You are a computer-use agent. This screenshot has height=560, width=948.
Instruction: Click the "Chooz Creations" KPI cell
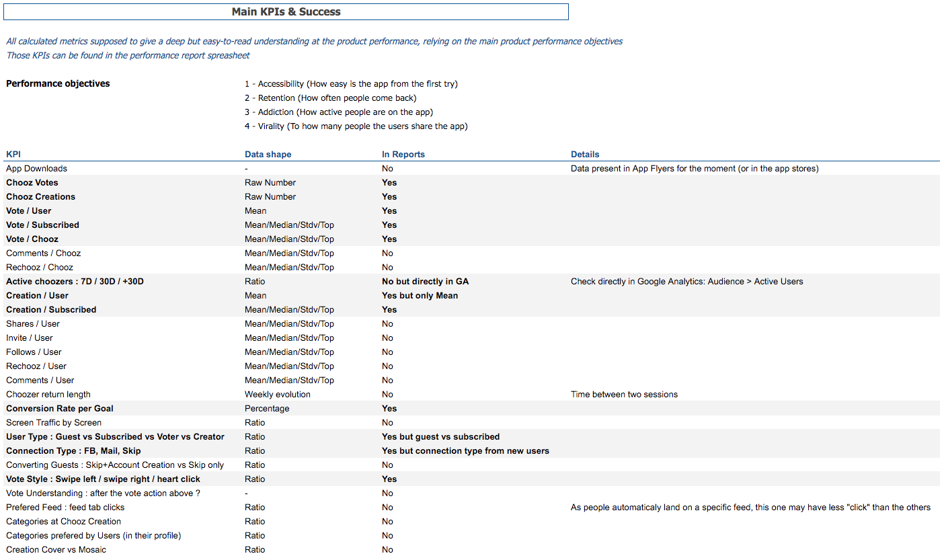(x=41, y=197)
